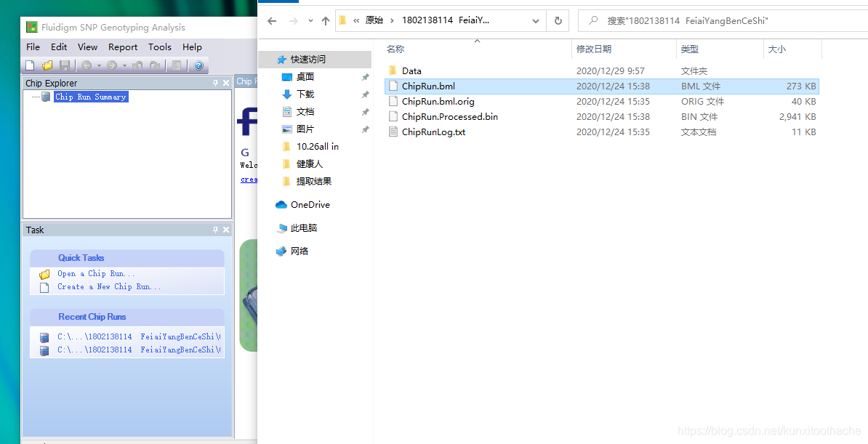This screenshot has height=444, width=868.
Task: Open 桌面 in navigation pane
Action: click(305, 77)
